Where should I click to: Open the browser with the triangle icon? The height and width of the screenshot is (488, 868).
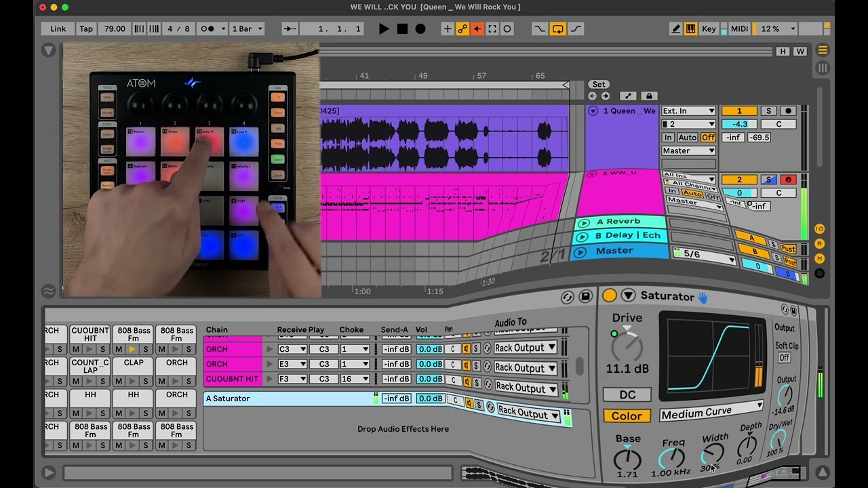tap(48, 50)
